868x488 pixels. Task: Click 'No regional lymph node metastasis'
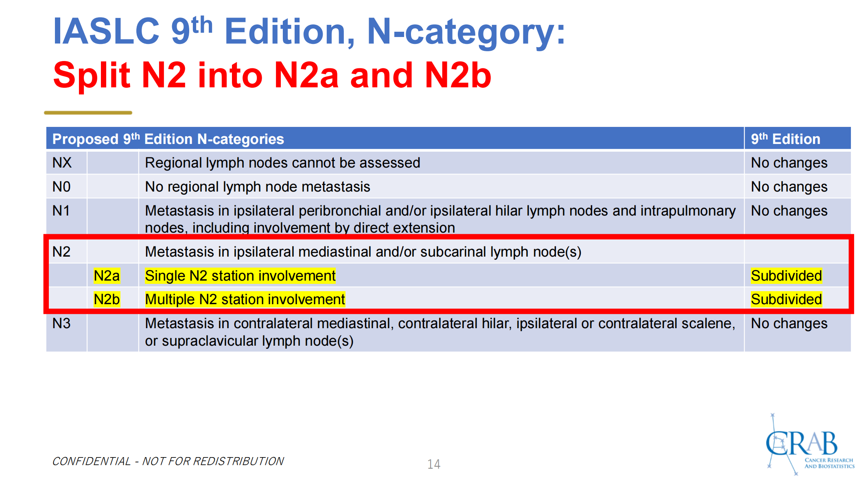258,187
